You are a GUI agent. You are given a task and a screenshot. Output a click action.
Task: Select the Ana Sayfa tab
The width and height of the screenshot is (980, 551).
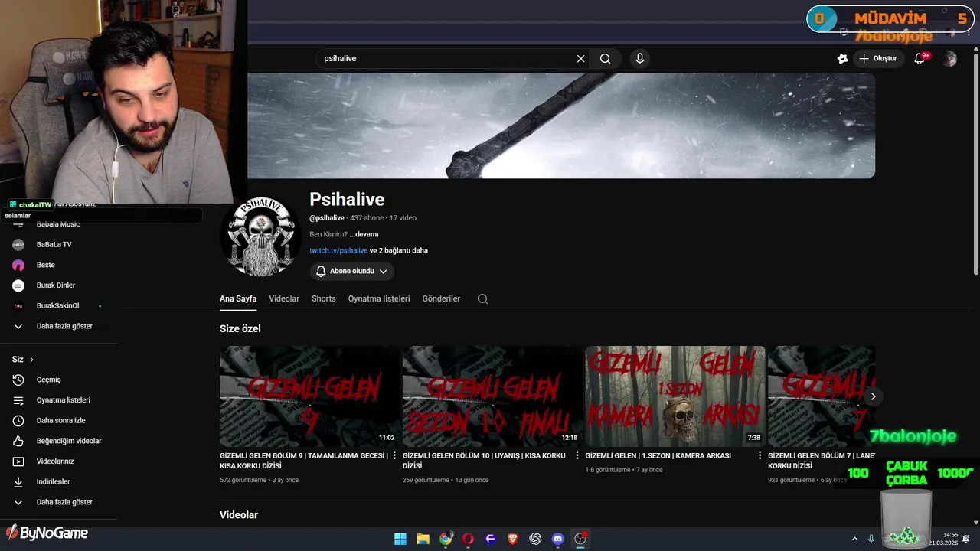238,298
